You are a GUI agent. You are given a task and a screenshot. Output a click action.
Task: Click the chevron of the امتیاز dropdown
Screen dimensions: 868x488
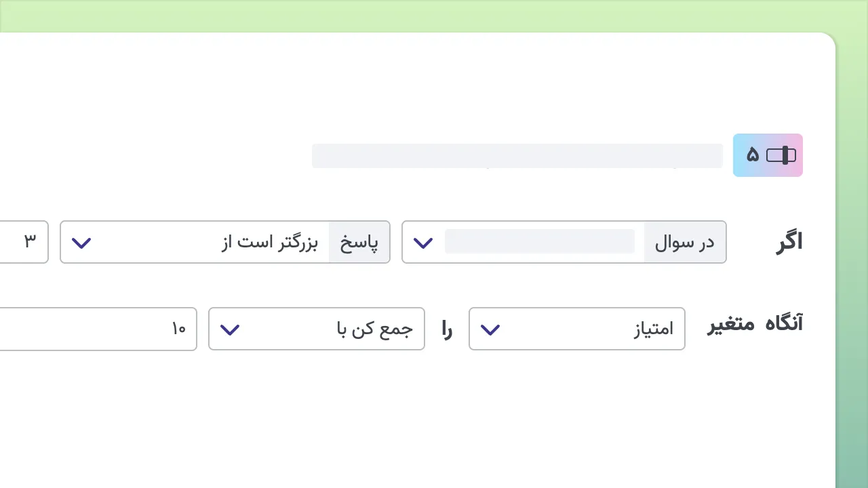coord(490,329)
